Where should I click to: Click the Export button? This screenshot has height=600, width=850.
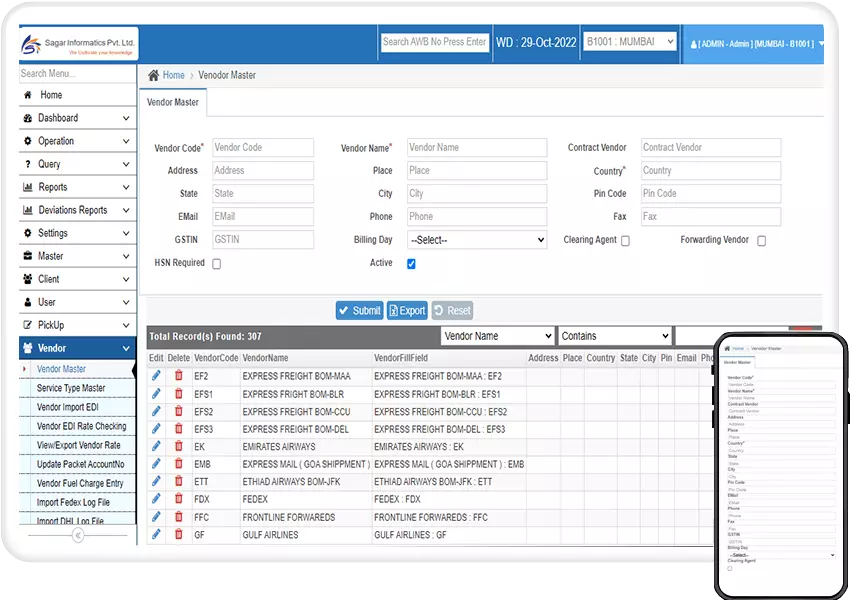pos(407,311)
